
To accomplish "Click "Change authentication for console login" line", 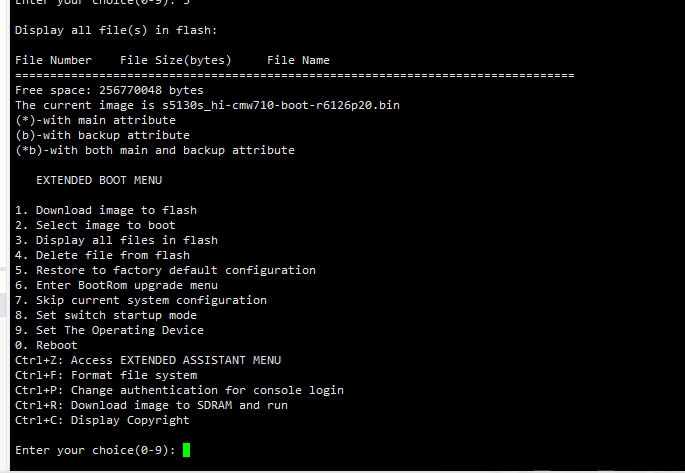I will coord(179,390).
